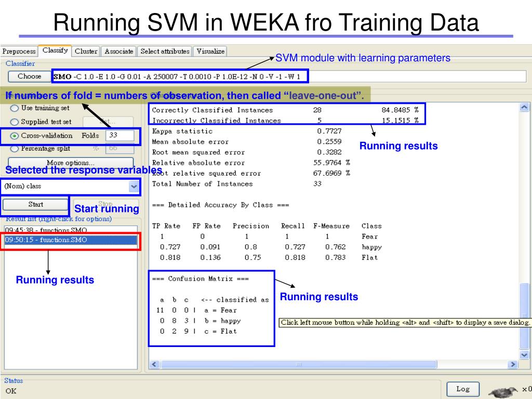Click the Root mean squared error line
The height and width of the screenshot is (399, 532).
point(247,152)
